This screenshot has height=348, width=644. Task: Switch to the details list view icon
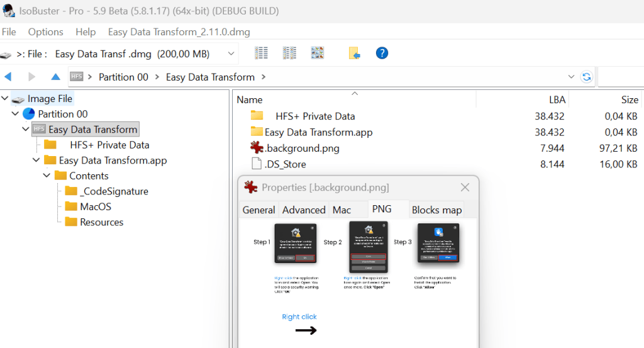(261, 53)
